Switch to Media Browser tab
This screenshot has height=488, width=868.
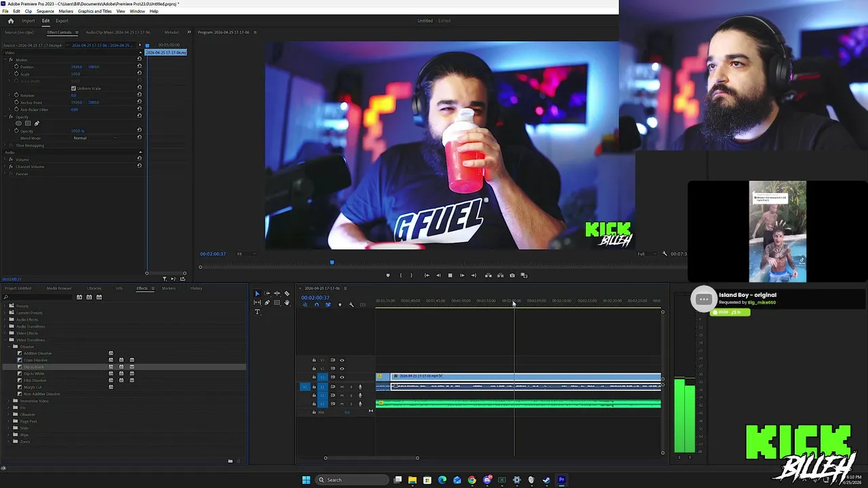coord(59,288)
